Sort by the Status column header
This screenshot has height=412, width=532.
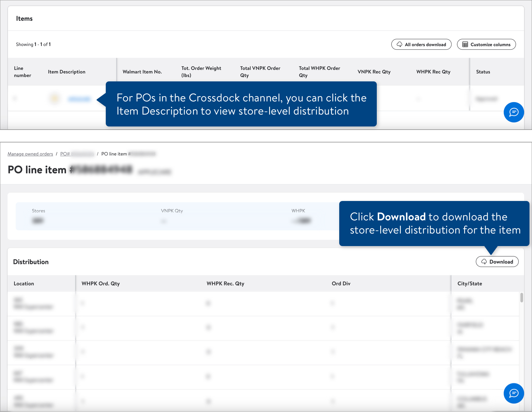click(x=483, y=72)
